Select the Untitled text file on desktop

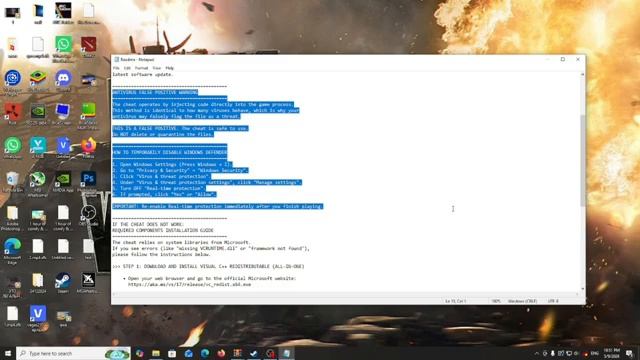(63, 249)
